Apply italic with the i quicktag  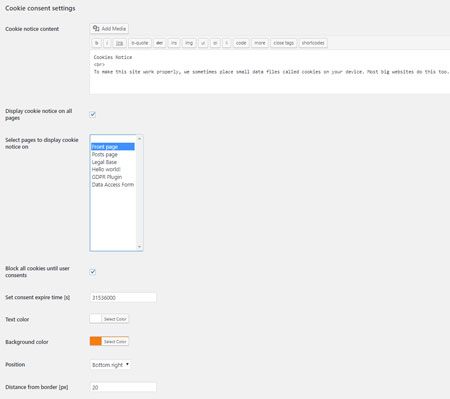click(x=107, y=43)
